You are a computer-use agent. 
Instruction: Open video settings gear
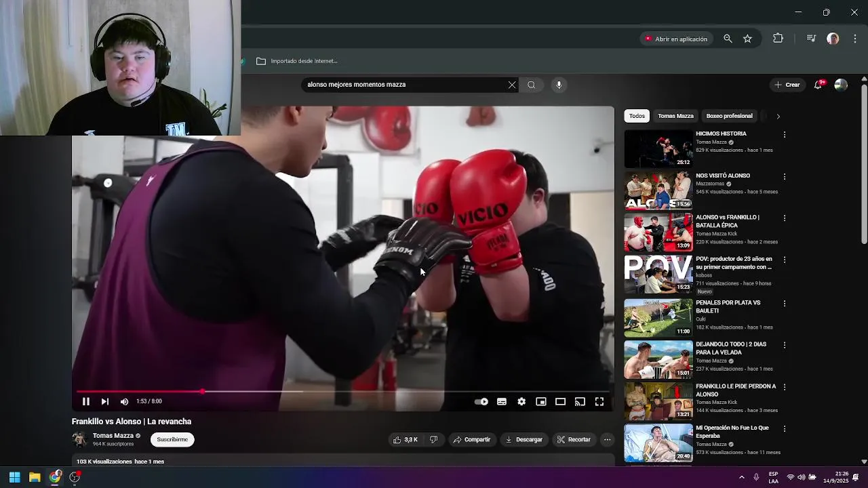pyautogui.click(x=521, y=401)
